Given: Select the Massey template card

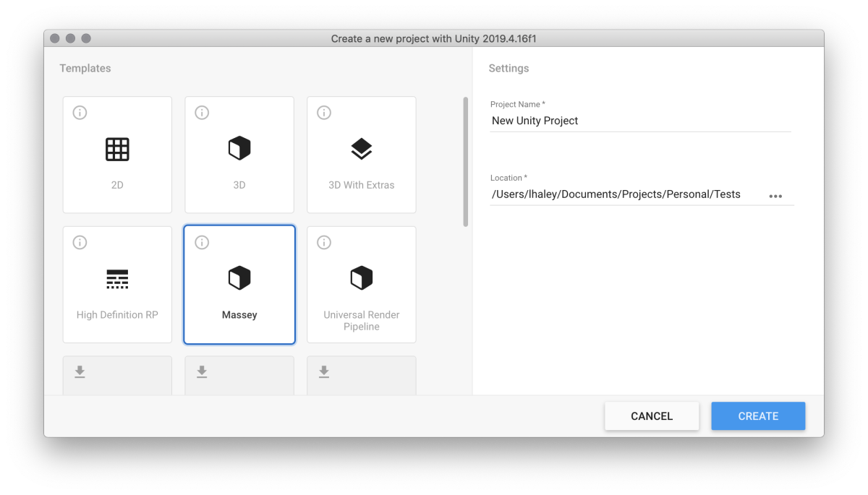Looking at the screenshot, I should 239,285.
